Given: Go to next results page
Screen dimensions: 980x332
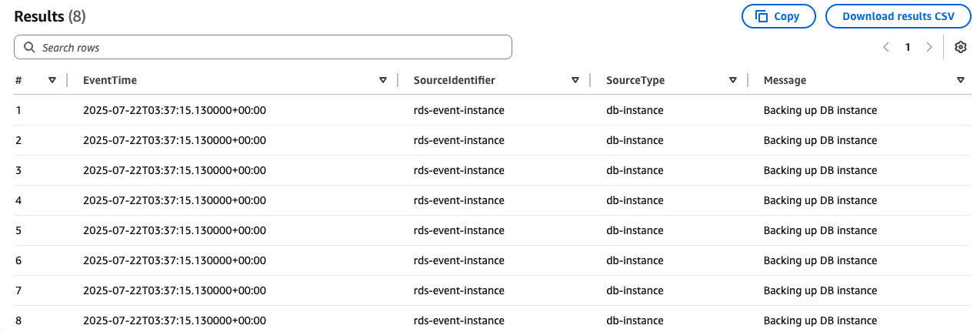Looking at the screenshot, I should pyautogui.click(x=929, y=47).
